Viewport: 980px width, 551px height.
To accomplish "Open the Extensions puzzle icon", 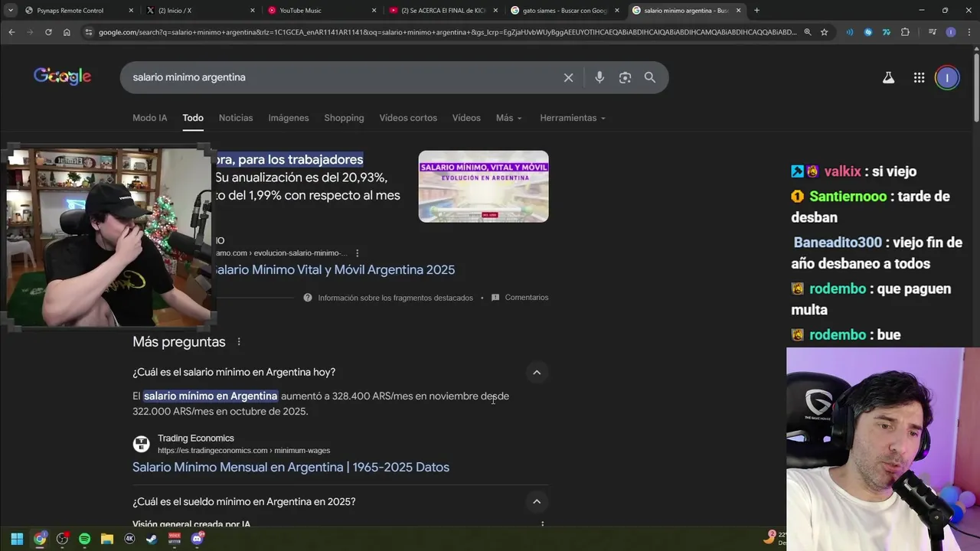I will (905, 32).
